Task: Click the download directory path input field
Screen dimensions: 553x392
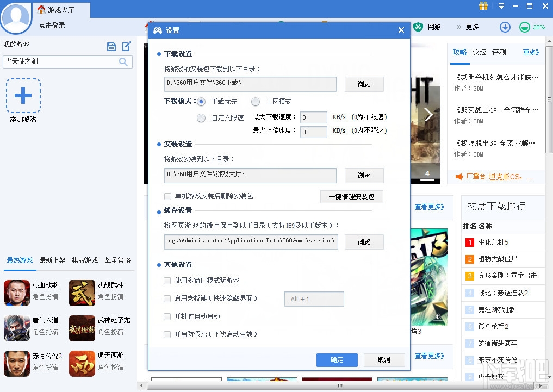Action: [x=250, y=84]
